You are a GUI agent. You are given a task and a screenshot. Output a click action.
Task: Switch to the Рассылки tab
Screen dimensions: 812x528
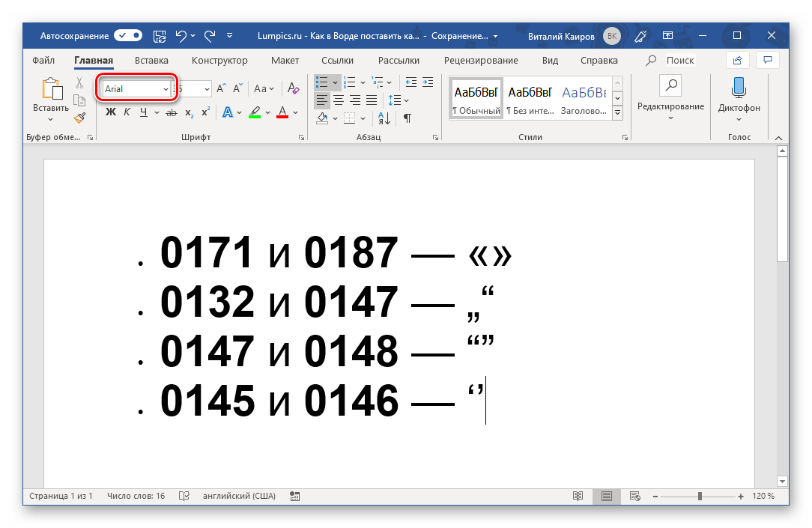tap(399, 60)
